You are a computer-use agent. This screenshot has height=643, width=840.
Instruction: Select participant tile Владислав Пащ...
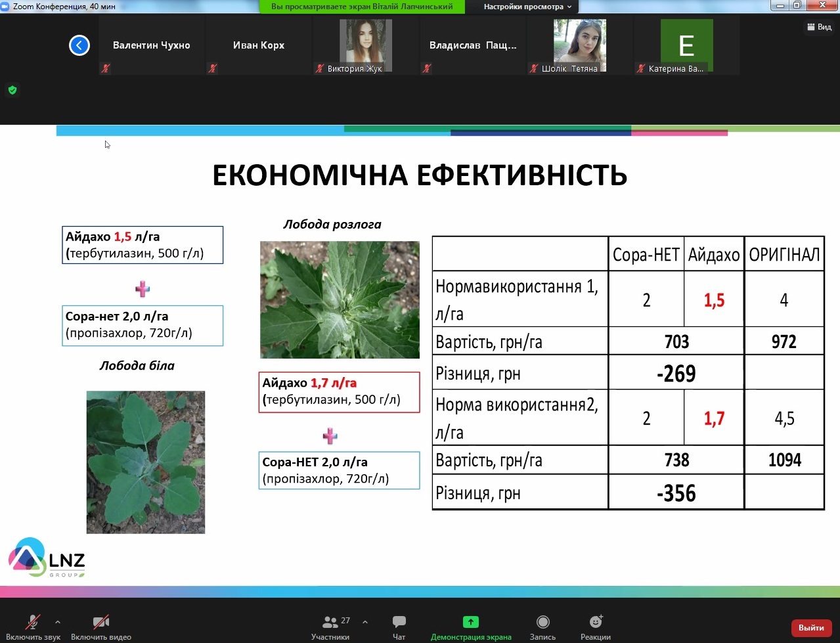coord(473,45)
